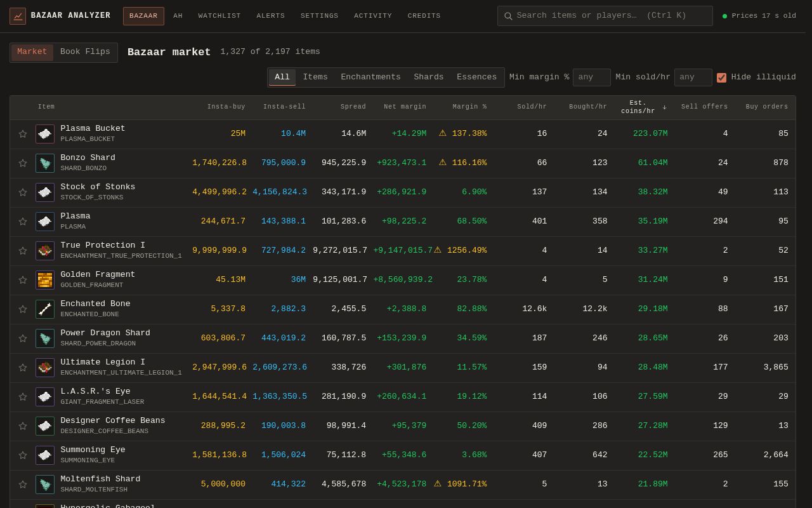The height and width of the screenshot is (508, 812).
Task: Click the Plasma Bucket item icon
Action: click(45, 134)
